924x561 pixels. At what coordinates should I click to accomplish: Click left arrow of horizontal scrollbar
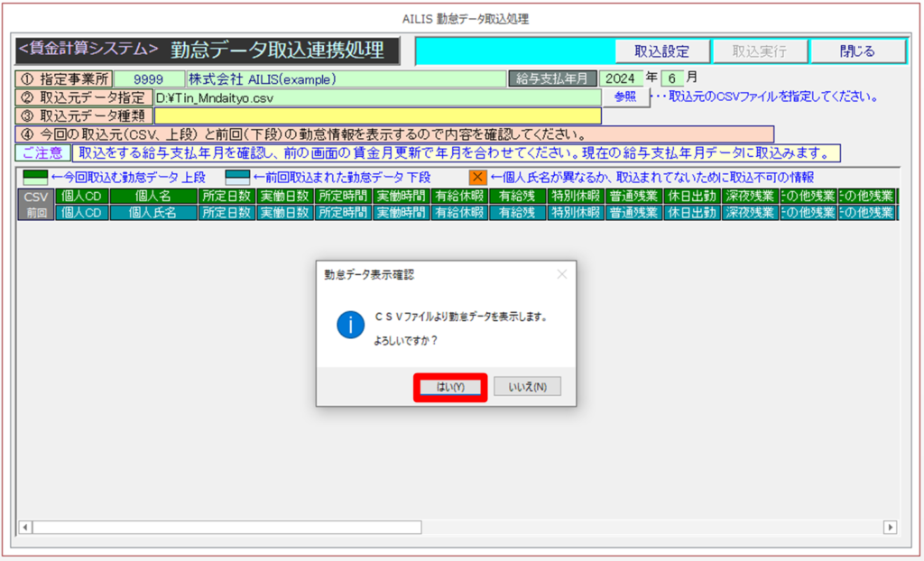click(25, 527)
